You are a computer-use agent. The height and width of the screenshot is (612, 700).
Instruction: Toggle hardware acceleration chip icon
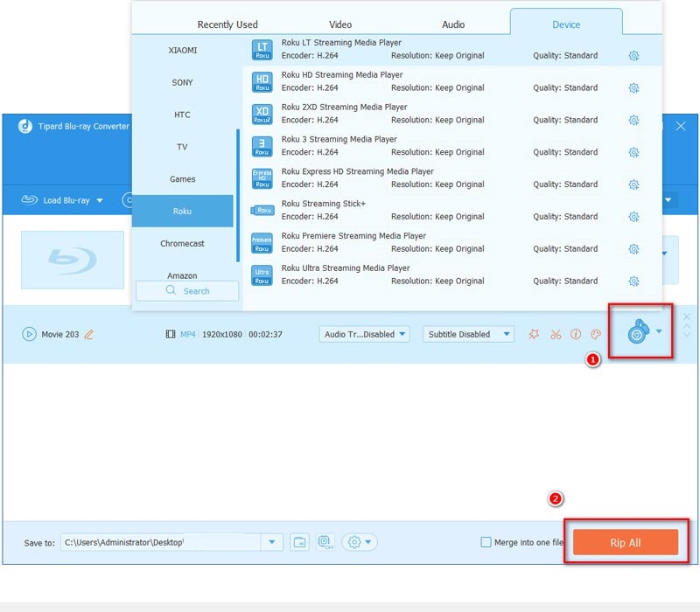325,542
